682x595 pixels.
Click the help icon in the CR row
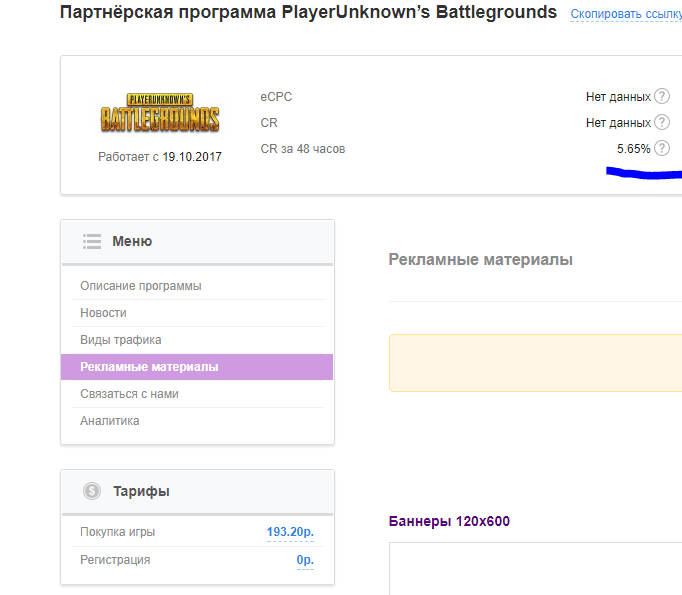click(x=662, y=122)
